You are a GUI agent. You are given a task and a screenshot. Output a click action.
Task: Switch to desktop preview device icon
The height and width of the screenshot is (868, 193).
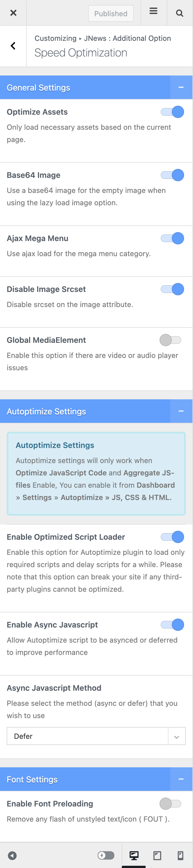coord(134,855)
